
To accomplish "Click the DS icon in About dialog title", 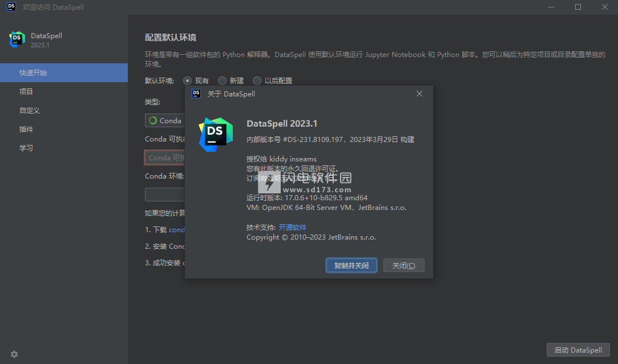I will [x=196, y=94].
